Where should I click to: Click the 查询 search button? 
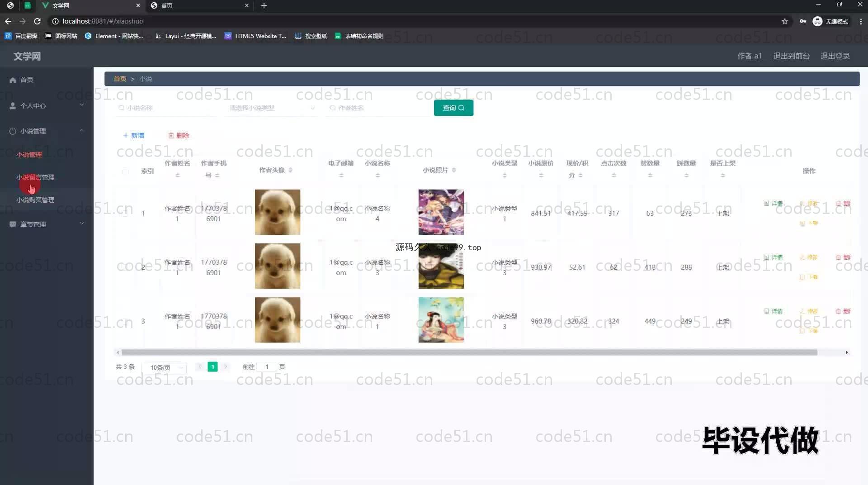(x=453, y=108)
